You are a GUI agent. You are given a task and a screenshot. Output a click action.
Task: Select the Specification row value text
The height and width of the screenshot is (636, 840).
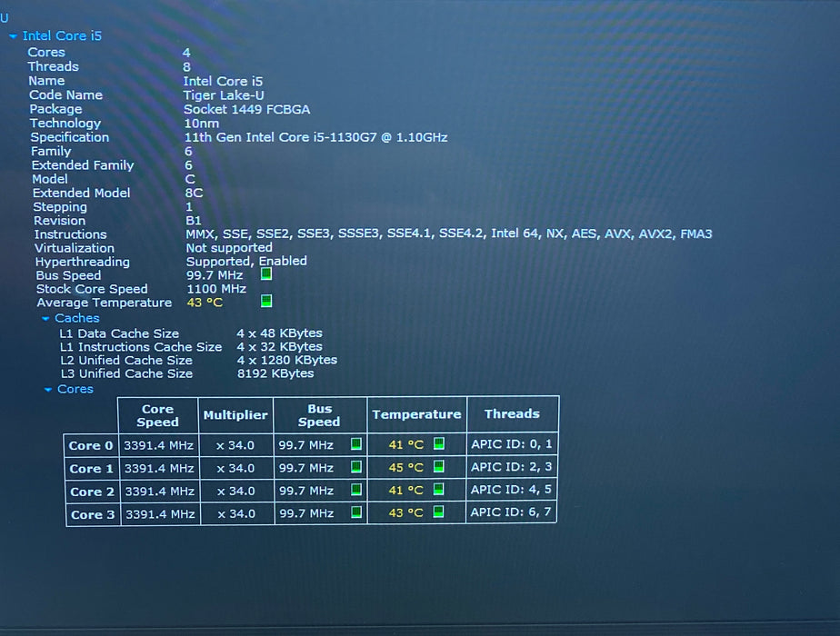coord(316,137)
